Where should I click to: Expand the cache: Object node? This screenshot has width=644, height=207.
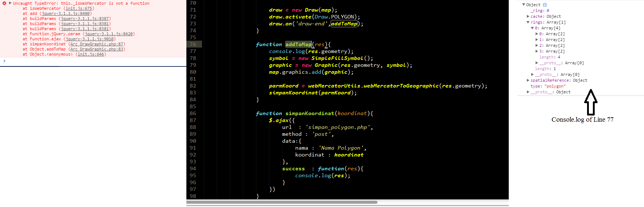pos(528,16)
